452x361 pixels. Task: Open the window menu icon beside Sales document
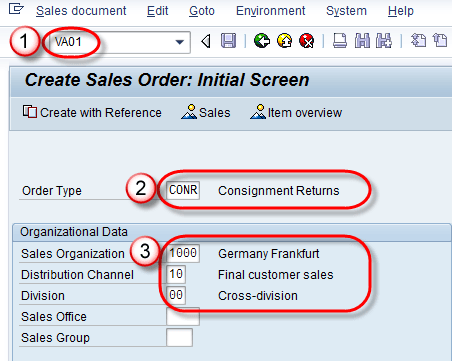click(16, 9)
